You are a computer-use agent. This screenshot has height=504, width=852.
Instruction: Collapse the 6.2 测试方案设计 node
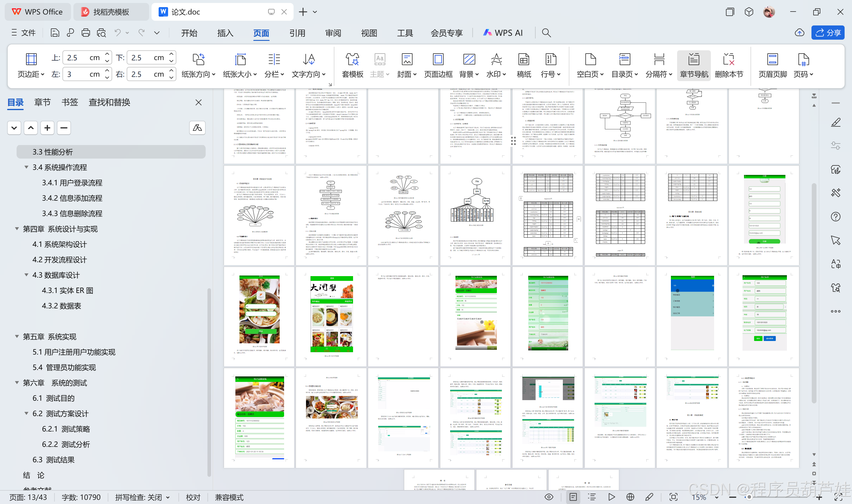[x=26, y=413]
